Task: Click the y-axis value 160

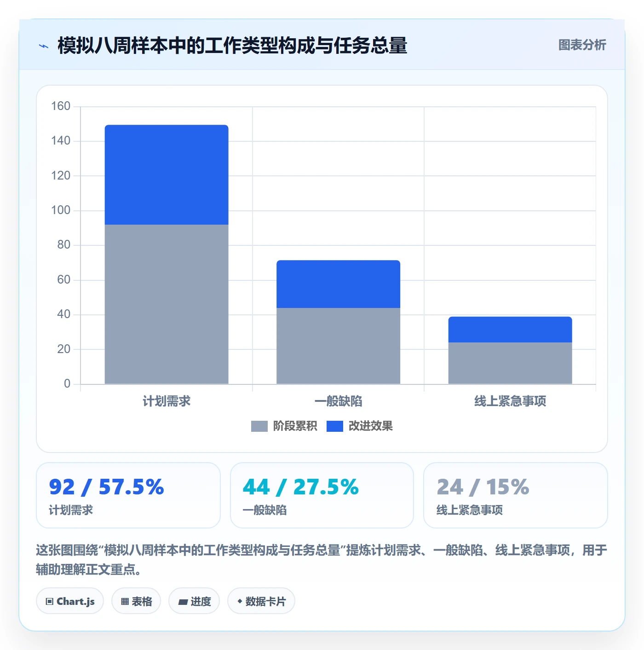Action: coord(61,106)
